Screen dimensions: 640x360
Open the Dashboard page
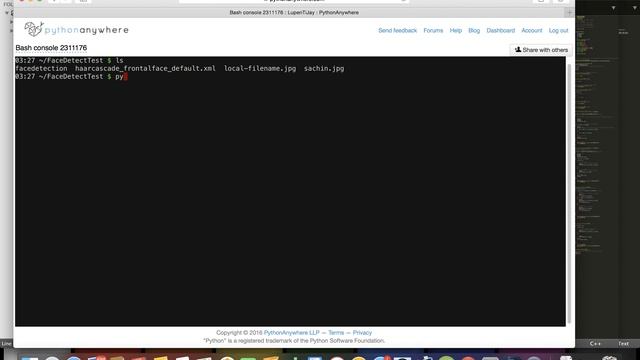pos(500,31)
